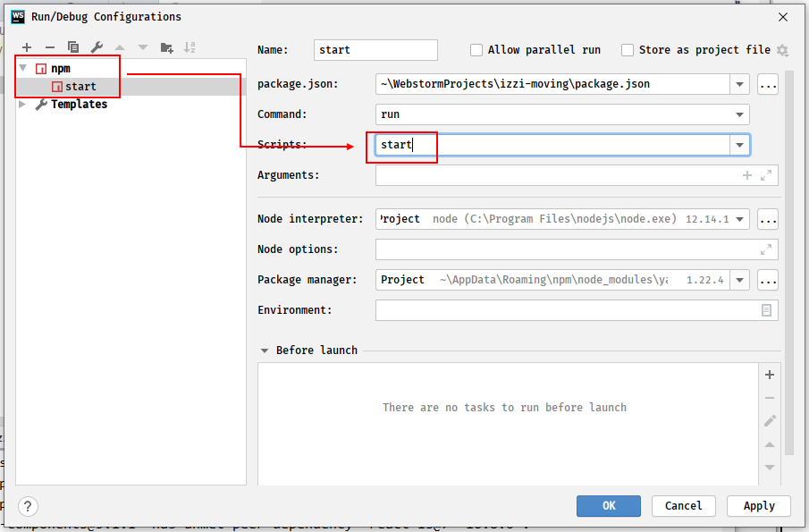Copy the selected configuration
The image size is (809, 532).
click(x=73, y=48)
